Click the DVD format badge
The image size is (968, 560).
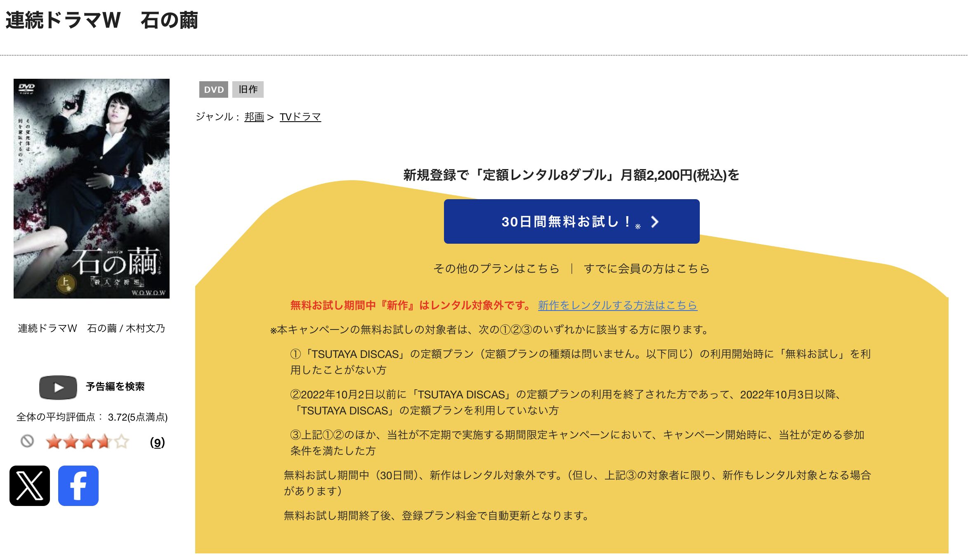tap(214, 89)
